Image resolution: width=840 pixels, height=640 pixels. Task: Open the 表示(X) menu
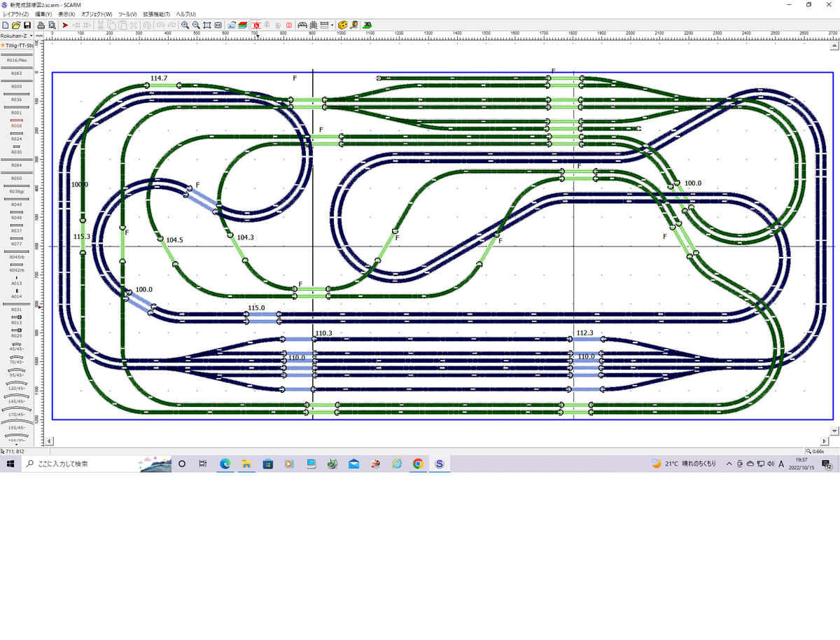click(x=66, y=14)
